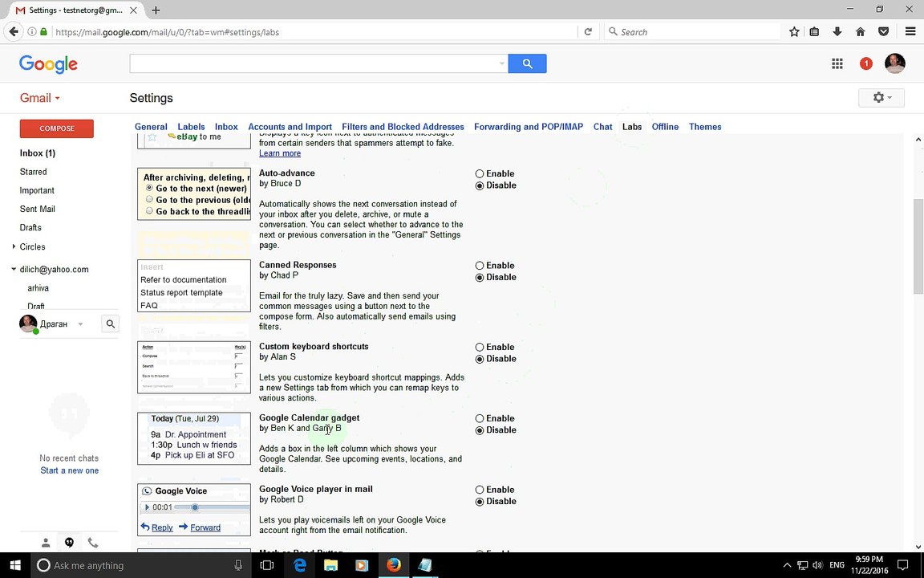Click the Pocket icon in toolbar
The height and width of the screenshot is (578, 924).
pos(883,32)
